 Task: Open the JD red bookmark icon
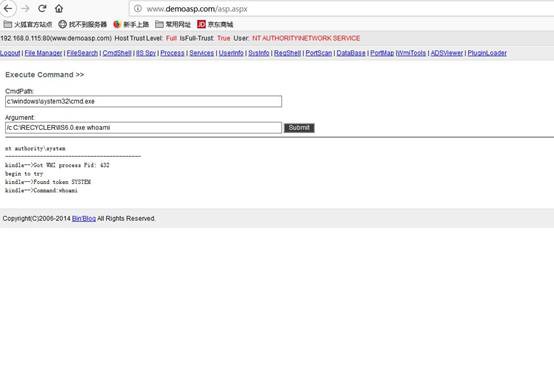(x=201, y=24)
